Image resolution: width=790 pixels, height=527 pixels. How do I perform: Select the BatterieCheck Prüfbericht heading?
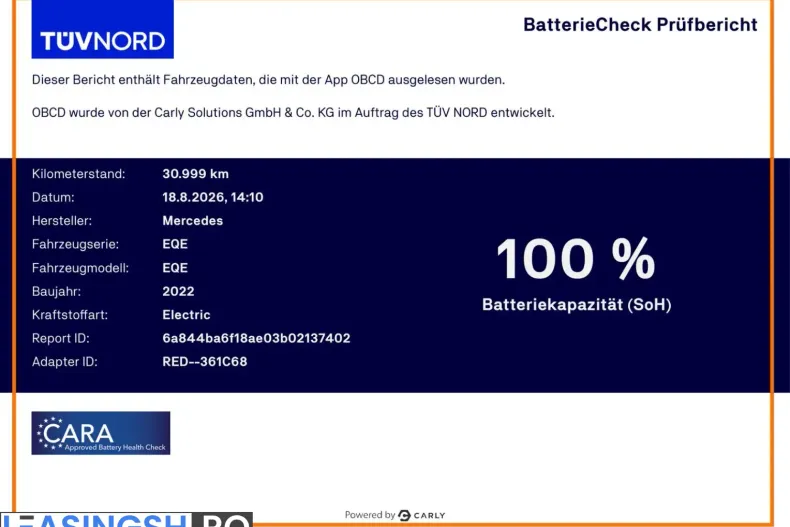640,25
